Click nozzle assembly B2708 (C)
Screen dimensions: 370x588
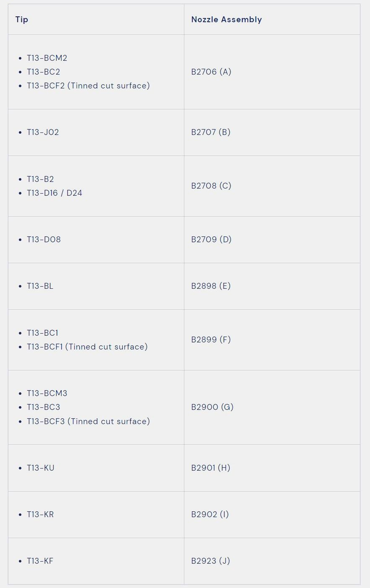click(x=211, y=186)
